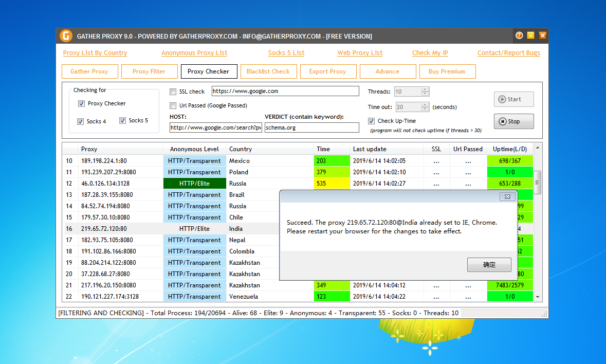The height and width of the screenshot is (364, 606).
Task: Uncheck the Socks 4 checkbox
Action: (80, 121)
